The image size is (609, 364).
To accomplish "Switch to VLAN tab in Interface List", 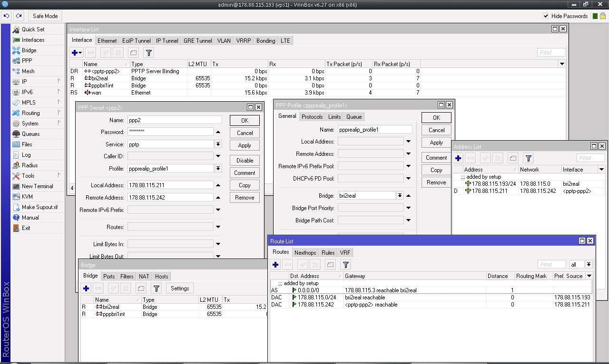I will tap(224, 41).
